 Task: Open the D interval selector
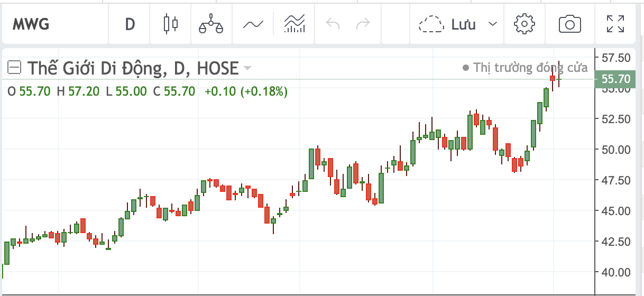130,24
